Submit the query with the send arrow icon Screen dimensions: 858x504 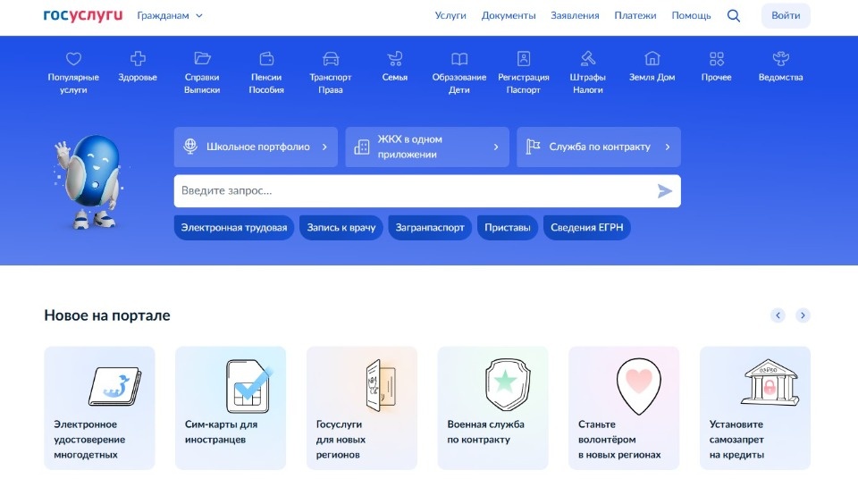664,191
